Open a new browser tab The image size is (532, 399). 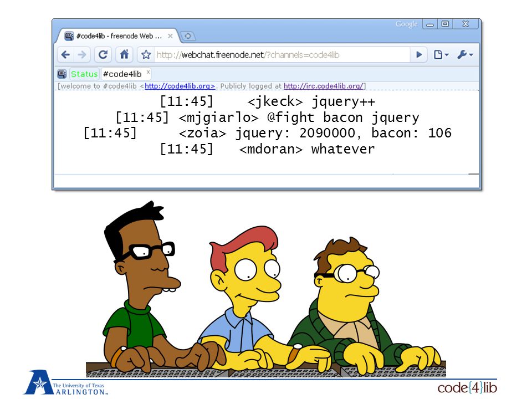pyautogui.click(x=188, y=36)
